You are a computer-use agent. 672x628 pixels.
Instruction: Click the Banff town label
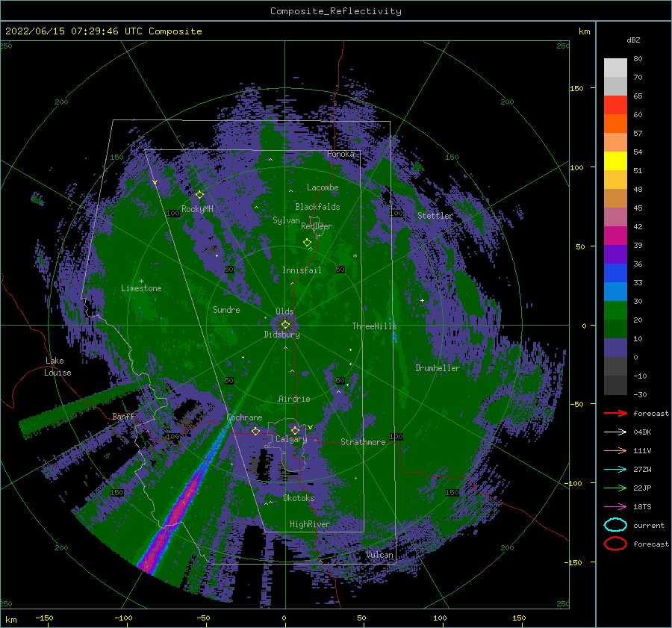point(123,416)
